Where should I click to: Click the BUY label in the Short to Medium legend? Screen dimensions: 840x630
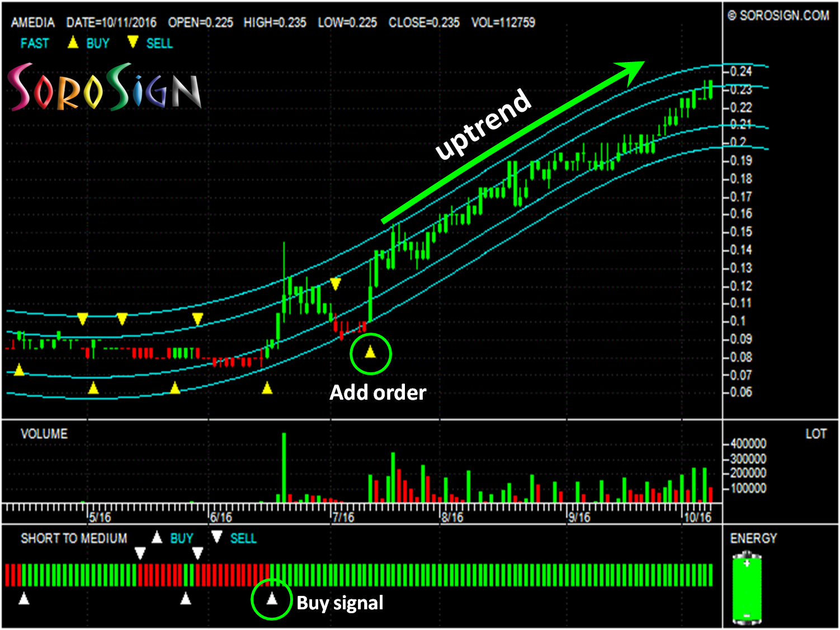point(182,538)
